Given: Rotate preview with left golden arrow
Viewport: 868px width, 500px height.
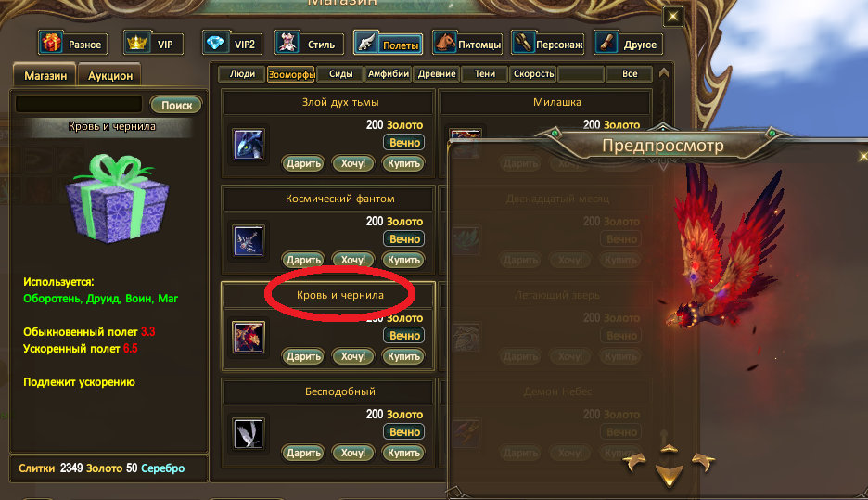Looking at the screenshot, I should tap(635, 461).
